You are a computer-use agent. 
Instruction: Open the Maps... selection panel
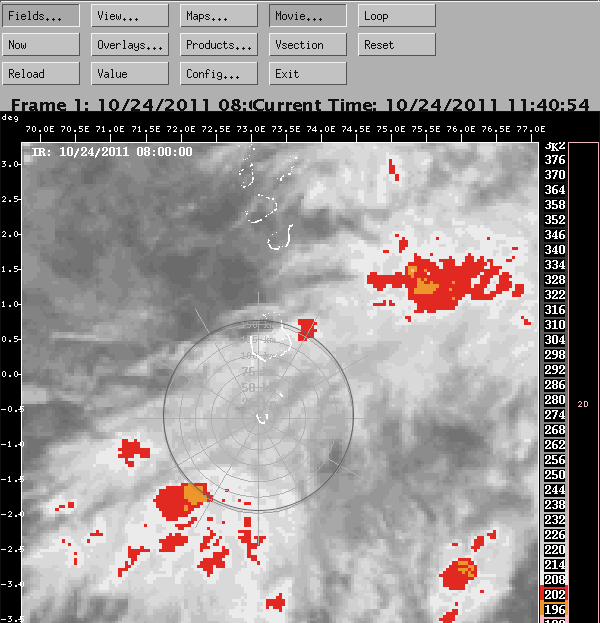219,16
